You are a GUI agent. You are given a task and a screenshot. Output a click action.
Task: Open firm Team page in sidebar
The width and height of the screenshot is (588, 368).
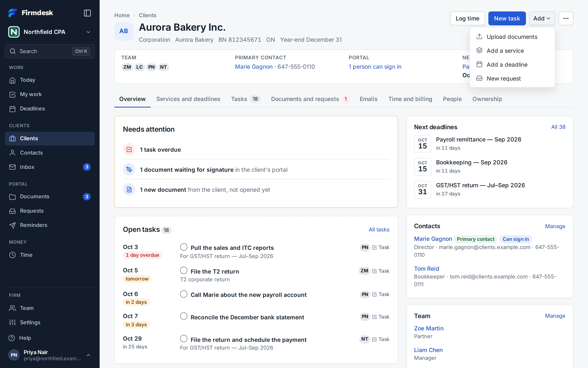(50, 308)
